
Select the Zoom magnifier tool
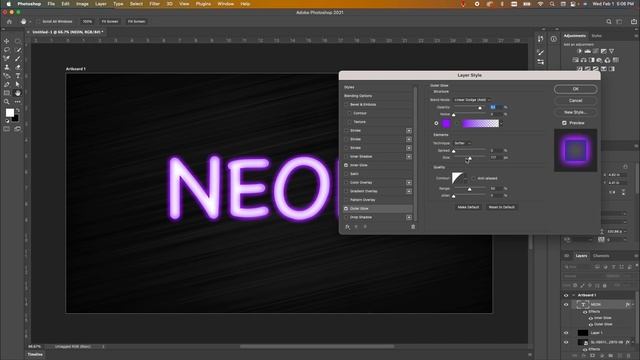tap(7, 102)
